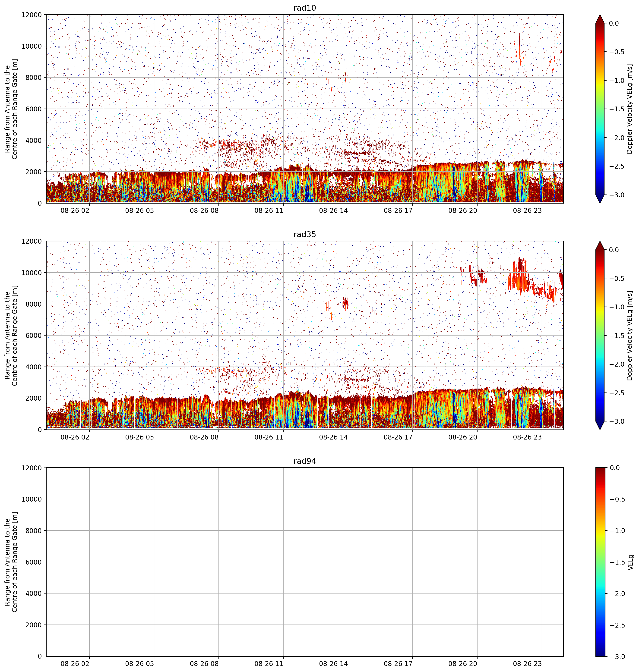Image resolution: width=639 pixels, height=672 pixels.
Task: Select rad10 colorbar label 'Doppler Velocity VELg [m/s]'
Action: coord(630,109)
